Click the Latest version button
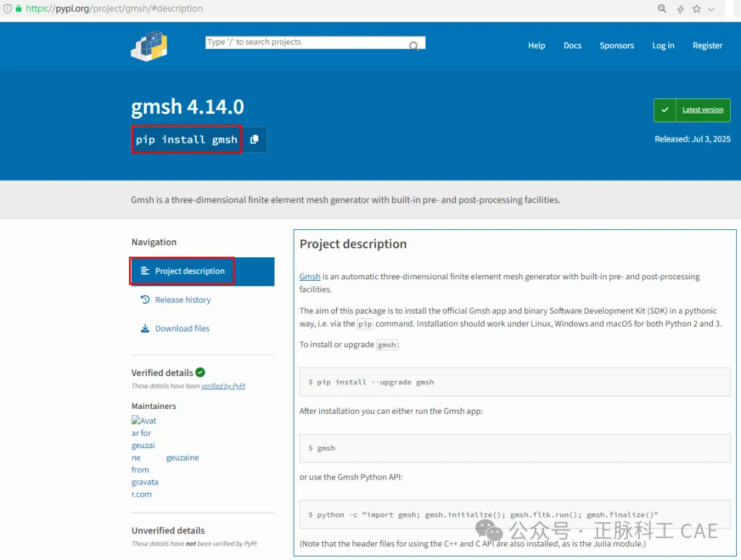 [703, 110]
